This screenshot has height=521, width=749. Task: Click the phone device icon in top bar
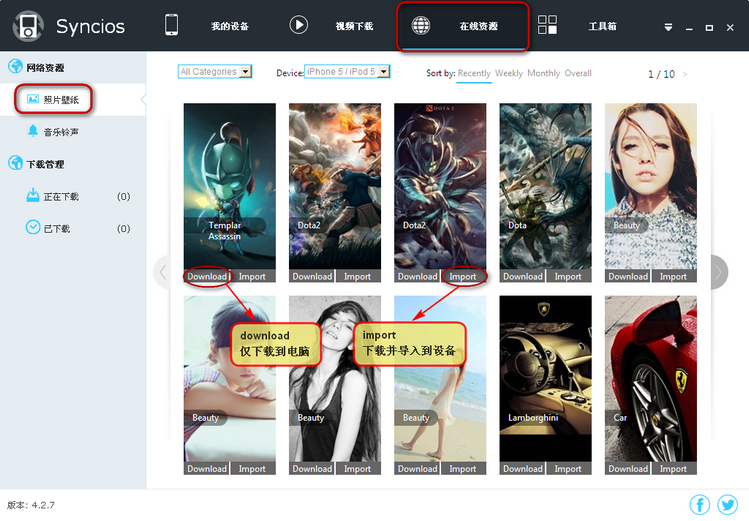pos(171,25)
